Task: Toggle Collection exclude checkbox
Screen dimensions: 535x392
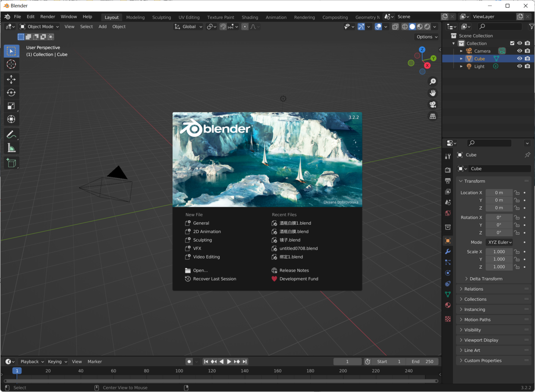Action: [x=512, y=43]
